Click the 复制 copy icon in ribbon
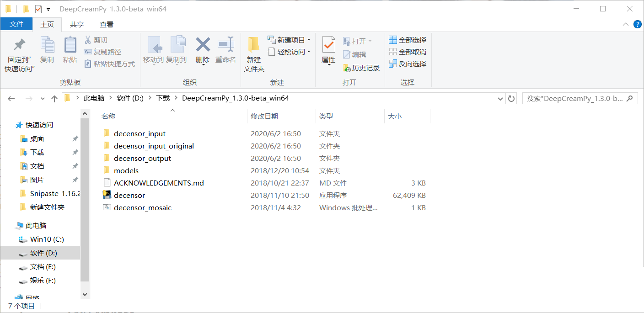 tap(47, 45)
